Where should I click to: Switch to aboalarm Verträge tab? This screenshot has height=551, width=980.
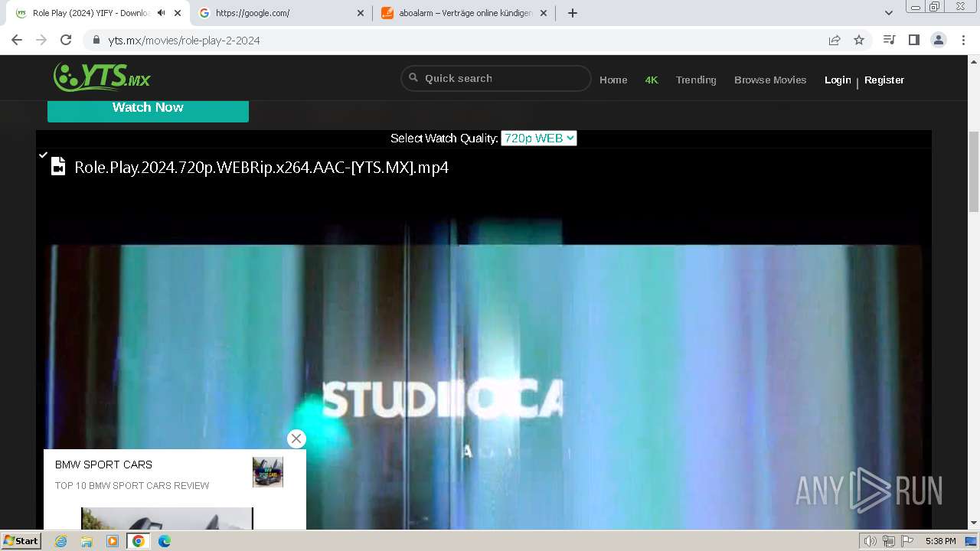click(x=464, y=13)
